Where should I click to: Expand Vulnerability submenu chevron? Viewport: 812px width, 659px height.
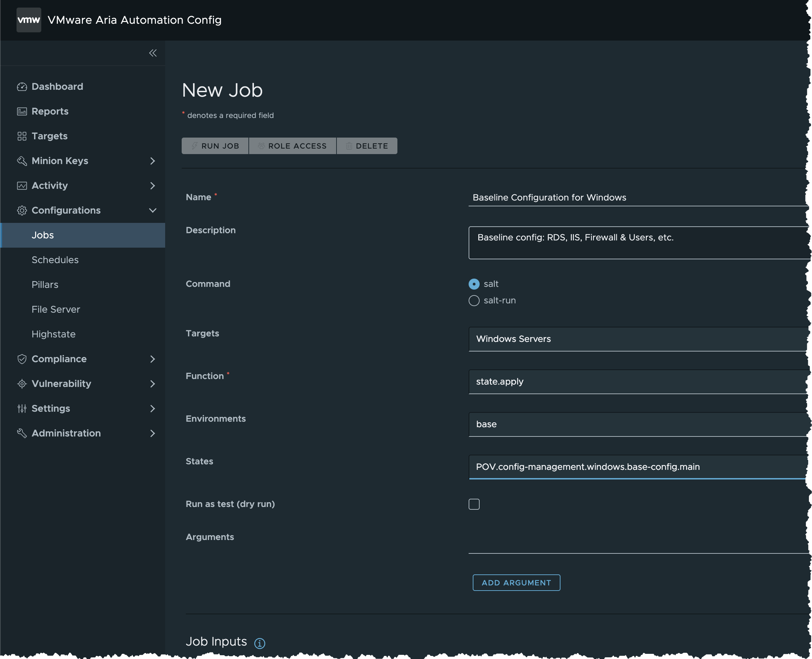153,384
